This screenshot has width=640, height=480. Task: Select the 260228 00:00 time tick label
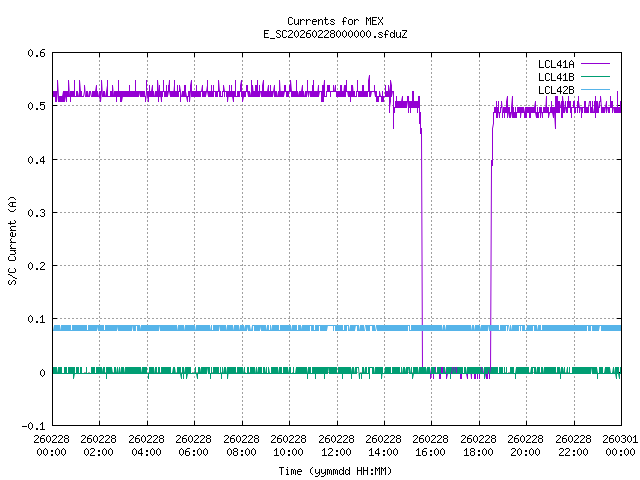tap(51, 445)
